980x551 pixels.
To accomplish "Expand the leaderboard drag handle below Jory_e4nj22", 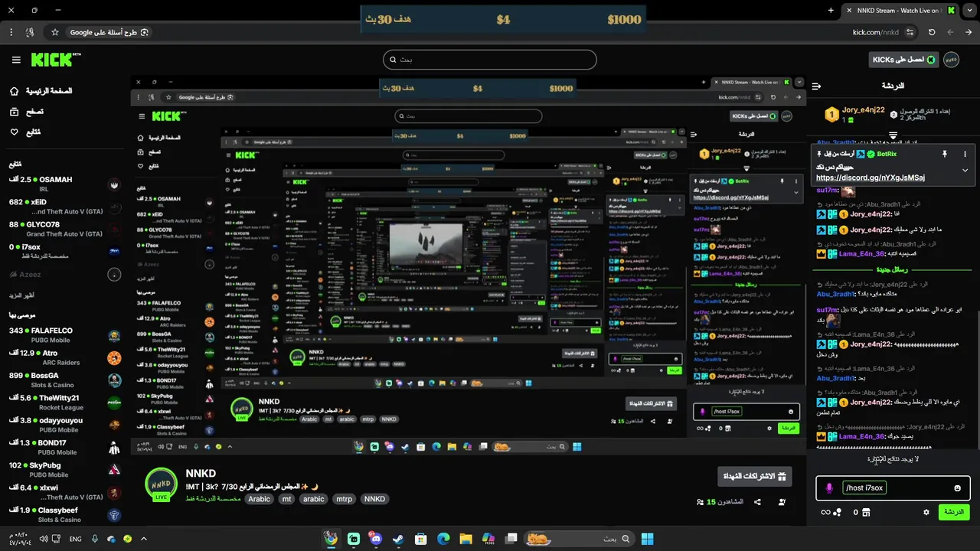I will point(893,135).
